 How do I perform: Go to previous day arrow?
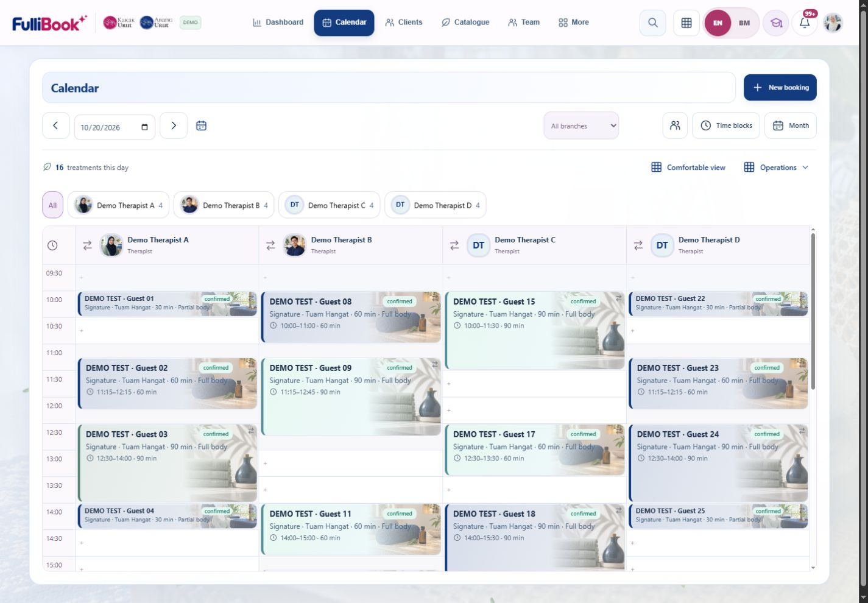55,125
